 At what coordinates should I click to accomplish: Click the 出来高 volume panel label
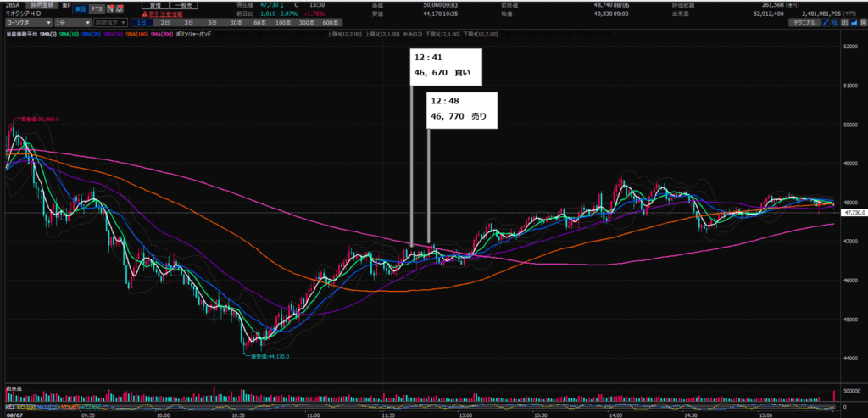pos(13,390)
